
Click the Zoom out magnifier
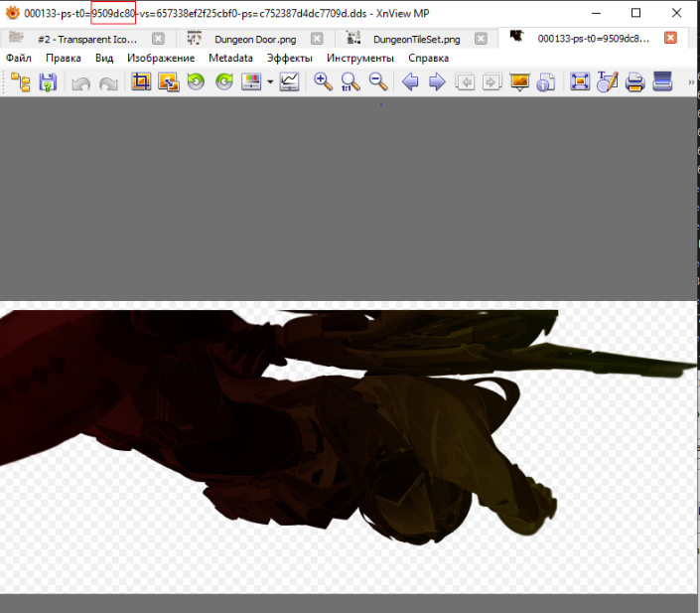pos(378,82)
